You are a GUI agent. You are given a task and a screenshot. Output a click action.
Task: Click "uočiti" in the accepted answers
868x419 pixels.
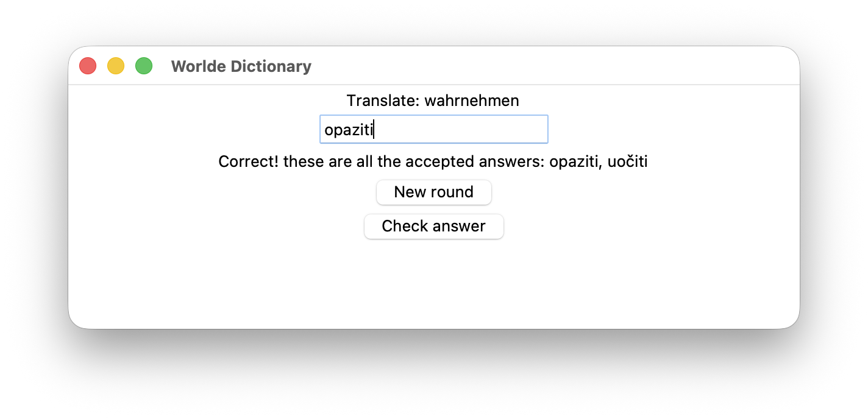tap(627, 162)
